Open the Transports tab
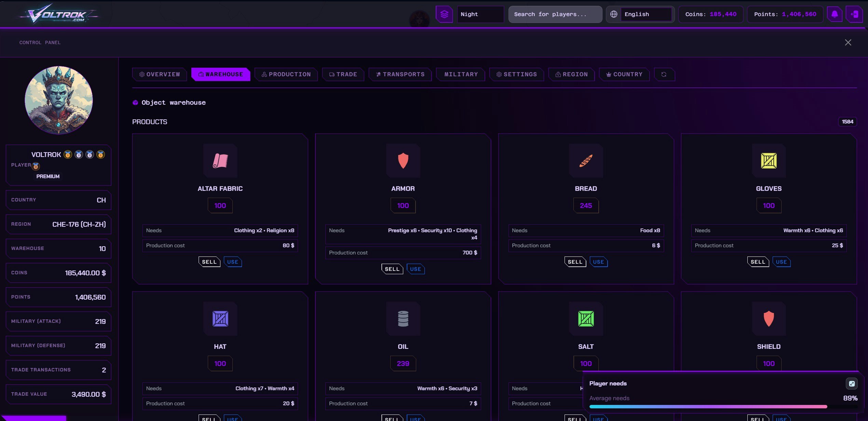This screenshot has height=421, width=868. pos(400,75)
